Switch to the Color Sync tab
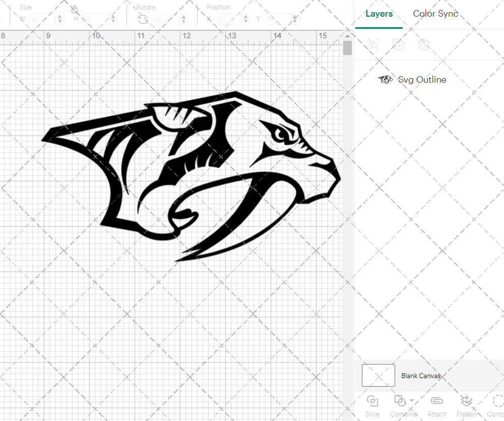This screenshot has height=421, width=504. [x=435, y=14]
